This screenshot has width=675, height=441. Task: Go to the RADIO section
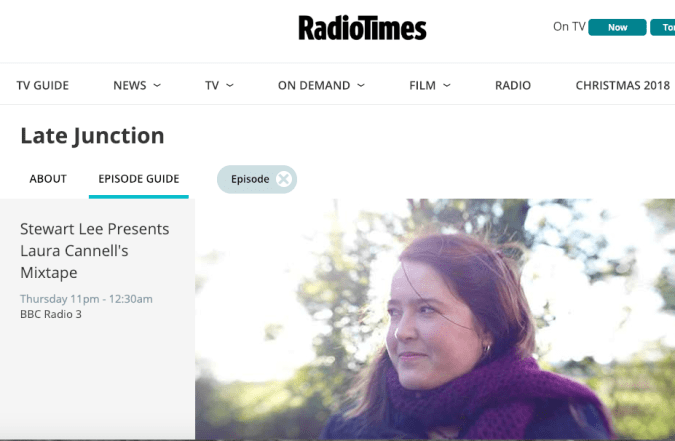(x=513, y=86)
